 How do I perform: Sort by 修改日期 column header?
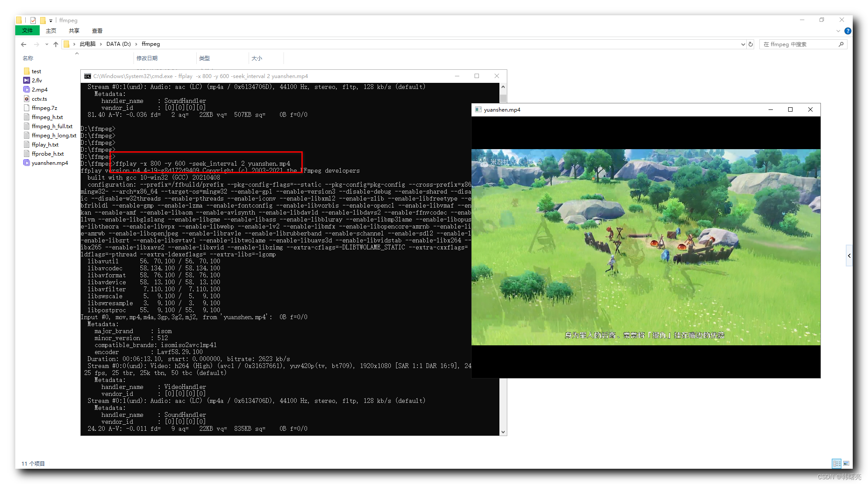tap(147, 58)
